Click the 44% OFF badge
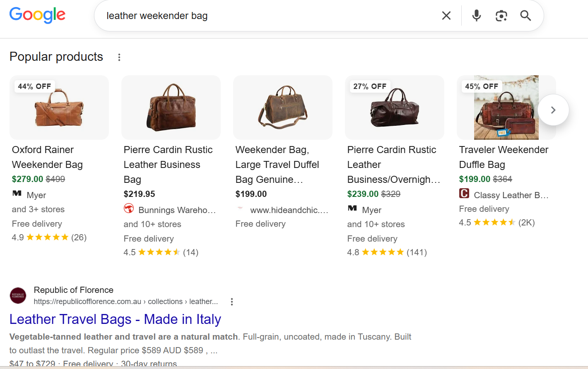This screenshot has width=588, height=369. tap(34, 86)
